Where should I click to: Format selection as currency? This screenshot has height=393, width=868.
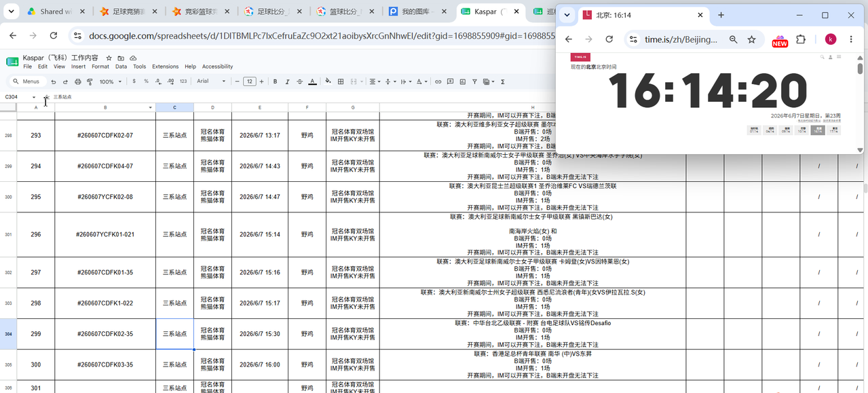click(x=134, y=81)
